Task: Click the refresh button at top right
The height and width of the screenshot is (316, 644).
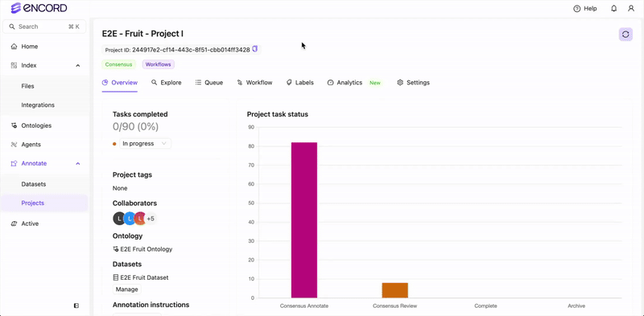Action: tap(625, 35)
